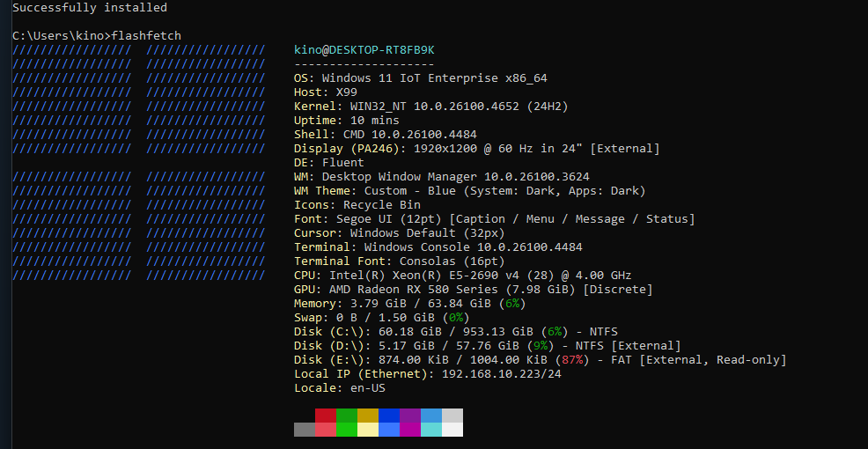Image resolution: width=868 pixels, height=449 pixels.
Task: Select the Icons: Recycle Bin line
Action: (x=357, y=205)
